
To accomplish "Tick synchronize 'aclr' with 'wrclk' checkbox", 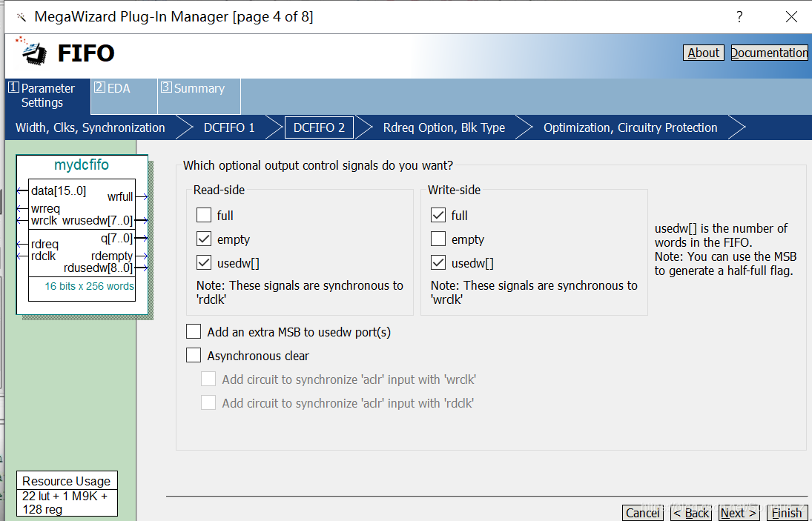I will click(208, 379).
